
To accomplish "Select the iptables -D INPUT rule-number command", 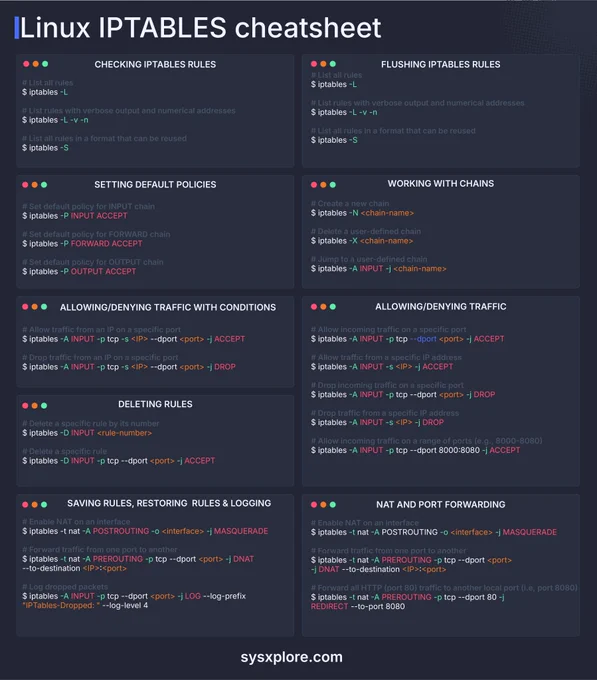I will click(x=87, y=433).
